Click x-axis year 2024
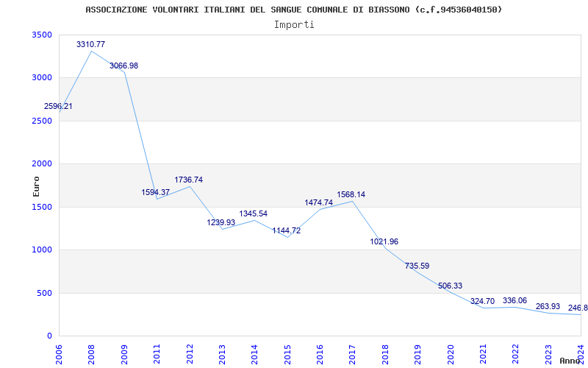Image resolution: width=588 pixels, height=368 pixels. [x=581, y=354]
